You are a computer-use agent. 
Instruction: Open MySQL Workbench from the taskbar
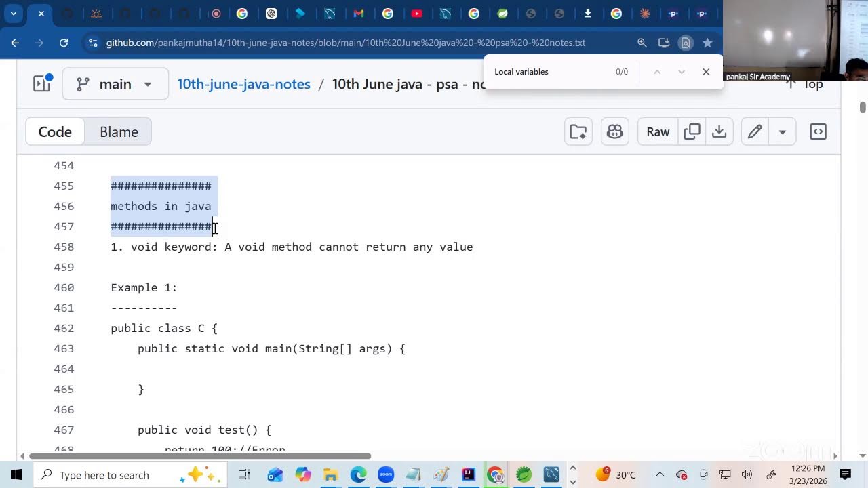tap(551, 474)
